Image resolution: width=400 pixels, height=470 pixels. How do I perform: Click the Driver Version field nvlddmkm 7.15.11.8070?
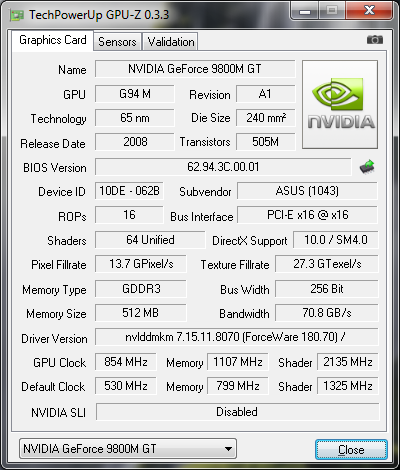(x=237, y=337)
